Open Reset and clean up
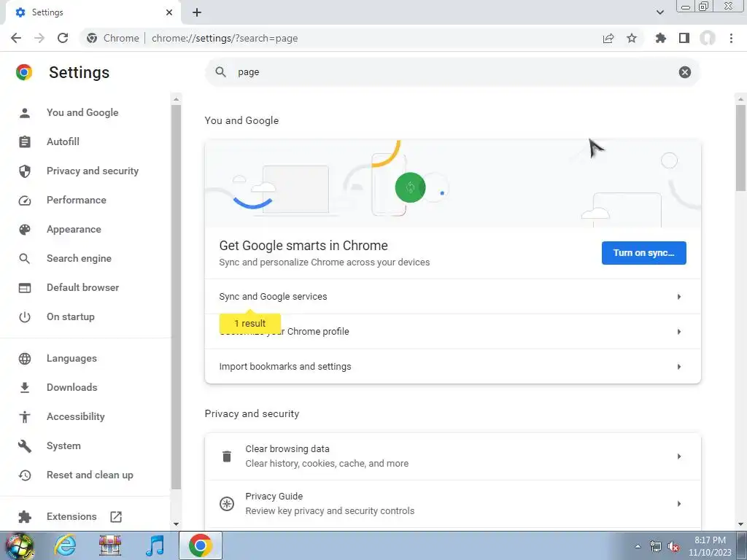Viewport: 747px width, 560px height. pos(90,475)
